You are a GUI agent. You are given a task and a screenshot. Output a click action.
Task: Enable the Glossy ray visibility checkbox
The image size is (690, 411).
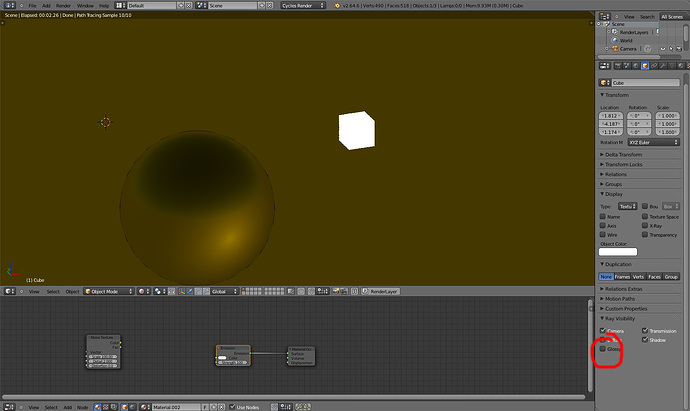[602, 349]
